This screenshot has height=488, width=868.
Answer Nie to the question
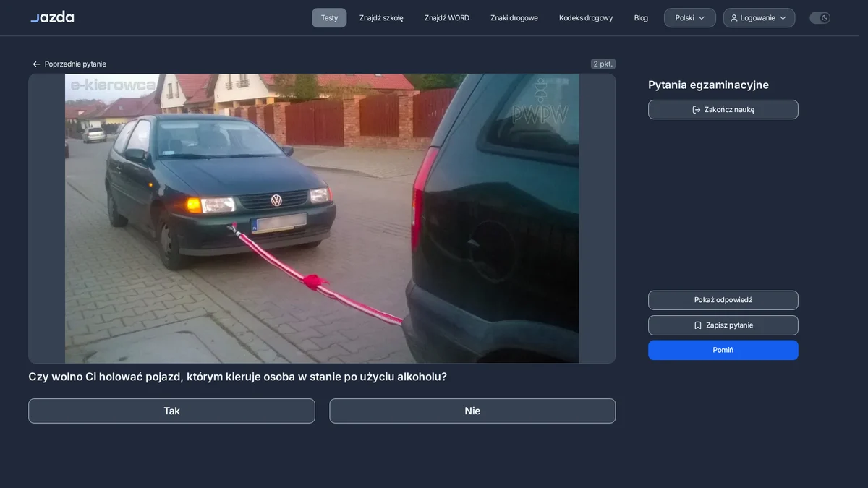click(472, 411)
